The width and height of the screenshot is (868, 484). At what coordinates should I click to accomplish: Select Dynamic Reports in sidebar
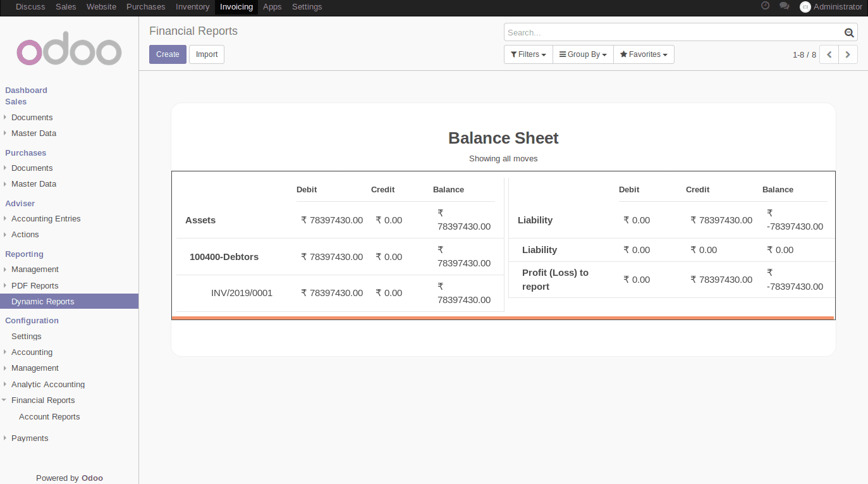click(x=69, y=302)
